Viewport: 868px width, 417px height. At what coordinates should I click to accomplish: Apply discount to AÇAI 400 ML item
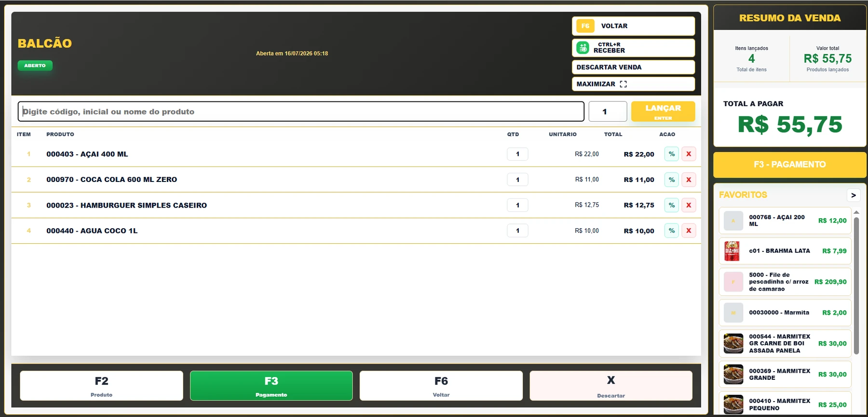pos(671,154)
